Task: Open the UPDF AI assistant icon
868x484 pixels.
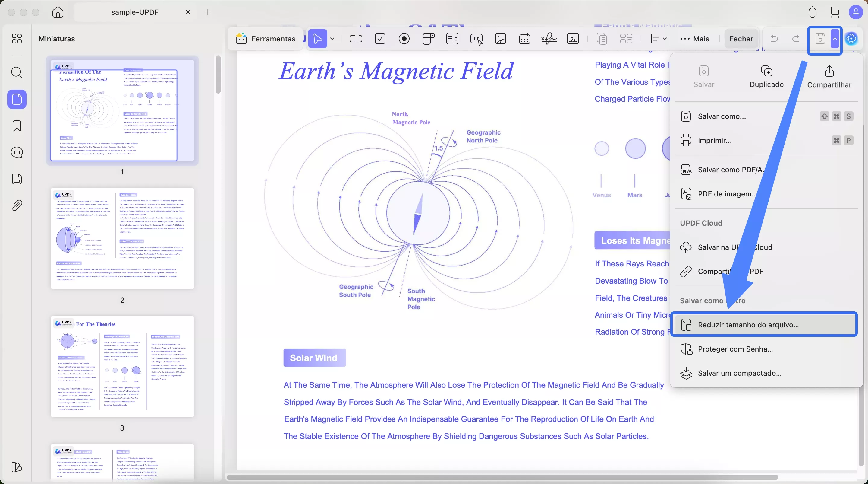Action: tap(851, 39)
